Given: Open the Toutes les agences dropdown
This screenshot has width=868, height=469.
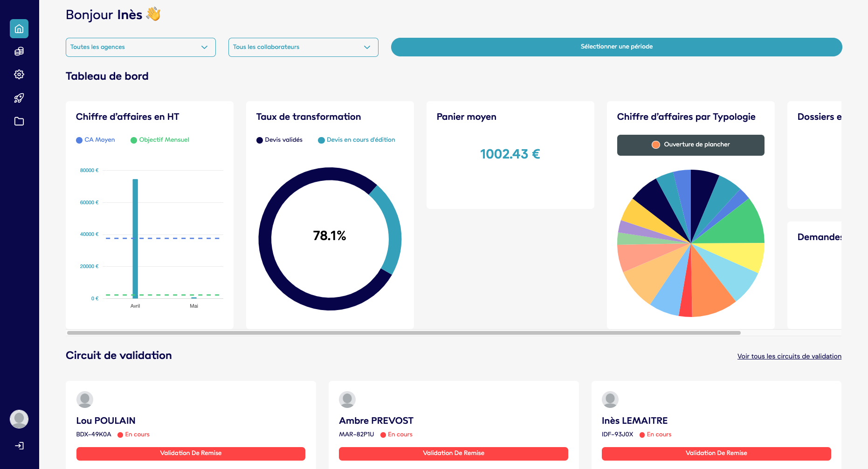Looking at the screenshot, I should click(x=141, y=47).
